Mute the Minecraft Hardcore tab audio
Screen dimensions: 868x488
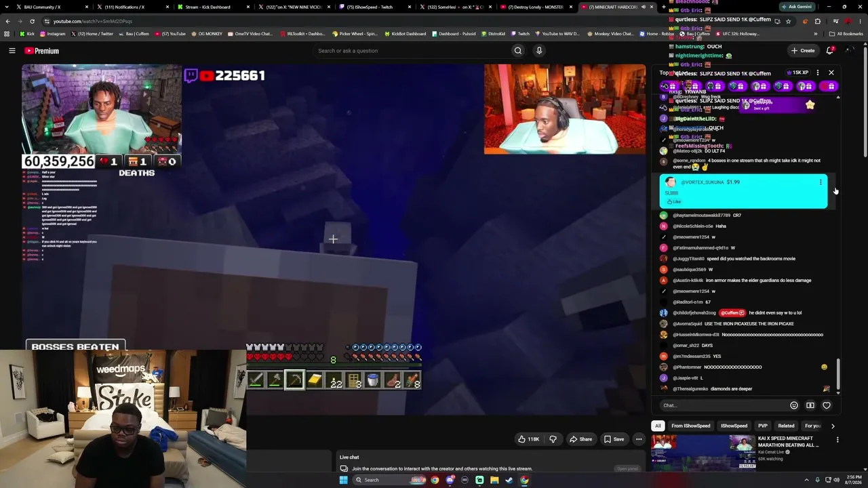[x=643, y=7]
